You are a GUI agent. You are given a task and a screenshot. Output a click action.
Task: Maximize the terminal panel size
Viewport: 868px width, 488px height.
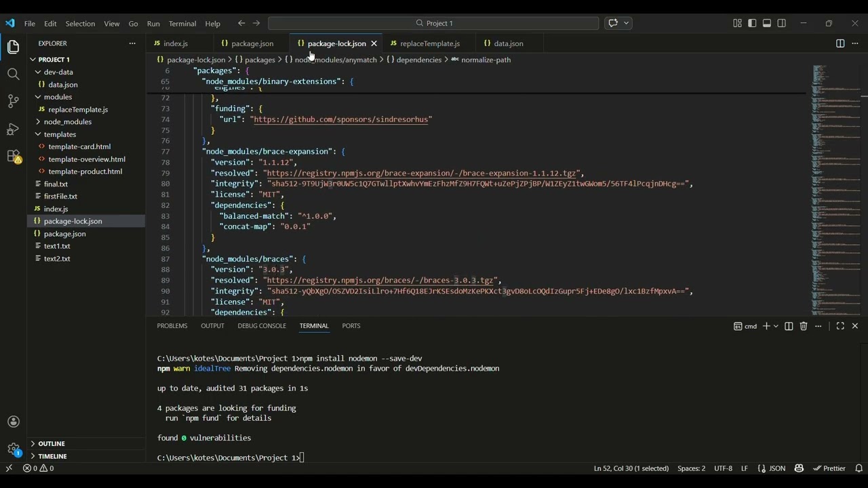coord(840,326)
